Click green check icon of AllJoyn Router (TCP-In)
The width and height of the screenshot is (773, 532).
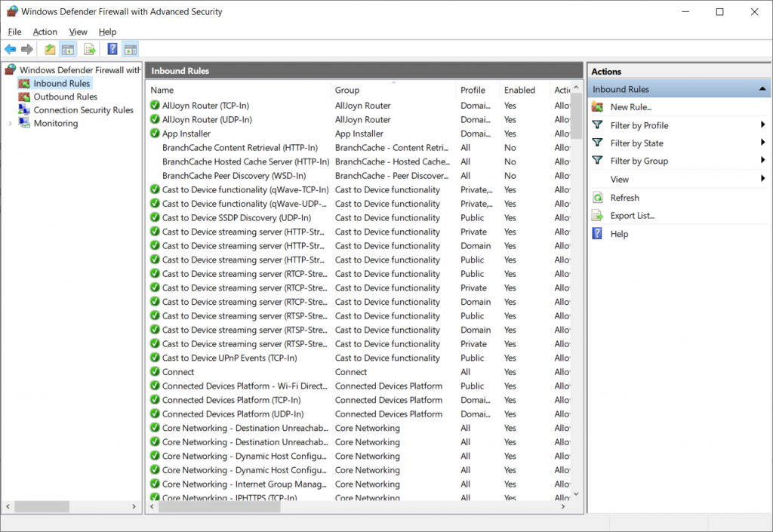click(x=155, y=105)
